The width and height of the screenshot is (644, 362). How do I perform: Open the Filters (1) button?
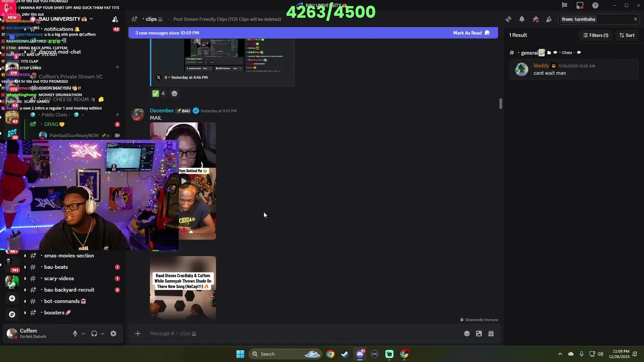point(596,35)
